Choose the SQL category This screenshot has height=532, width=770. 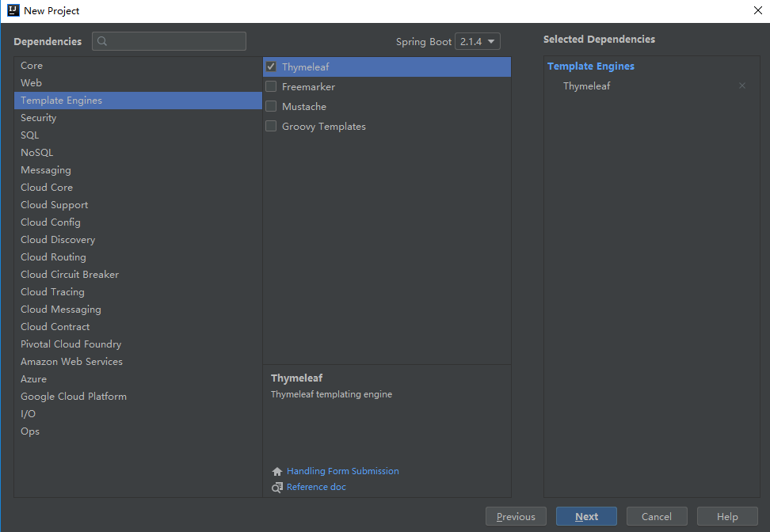138,135
